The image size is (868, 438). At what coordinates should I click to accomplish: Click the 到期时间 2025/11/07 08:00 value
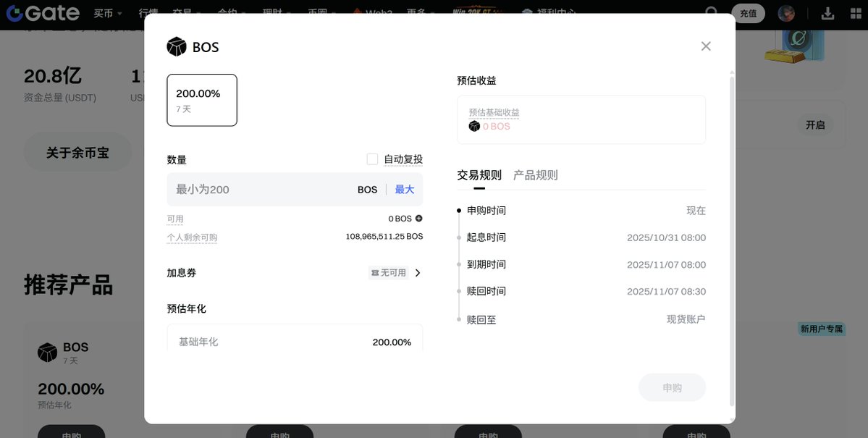pos(666,265)
